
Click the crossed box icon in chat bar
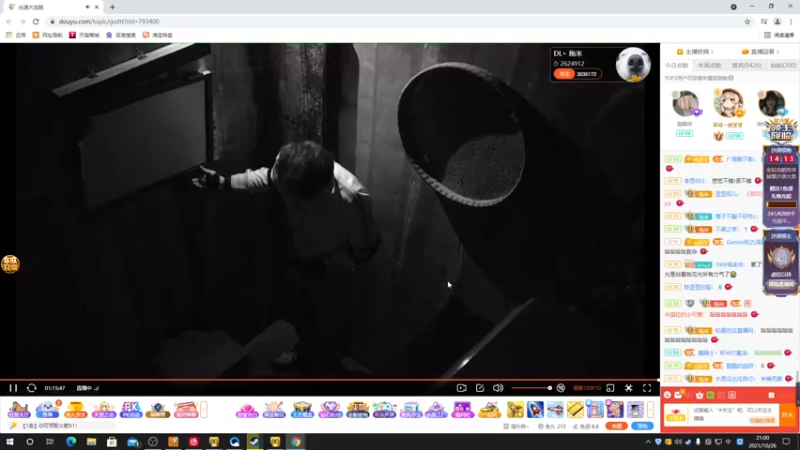[x=732, y=395]
